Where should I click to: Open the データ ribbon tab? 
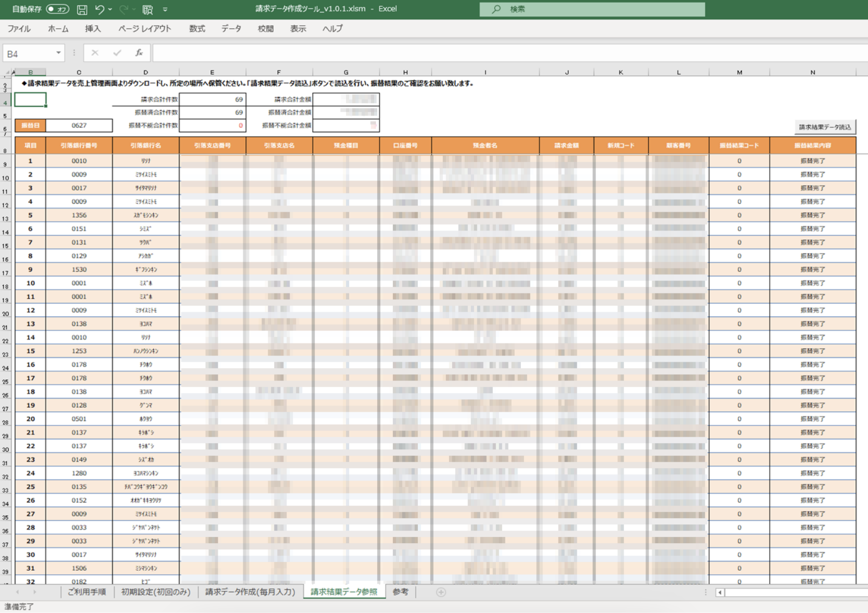click(x=231, y=29)
